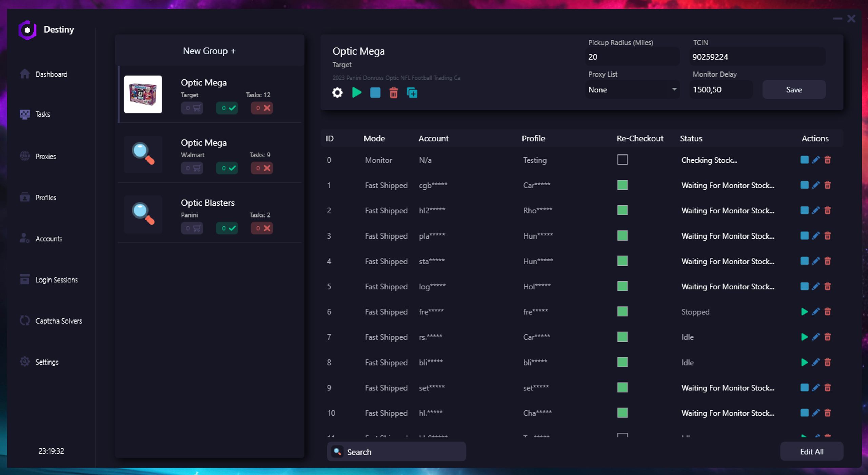Select the Optic Mega Walmart group
The image size is (868, 475).
[x=210, y=154]
